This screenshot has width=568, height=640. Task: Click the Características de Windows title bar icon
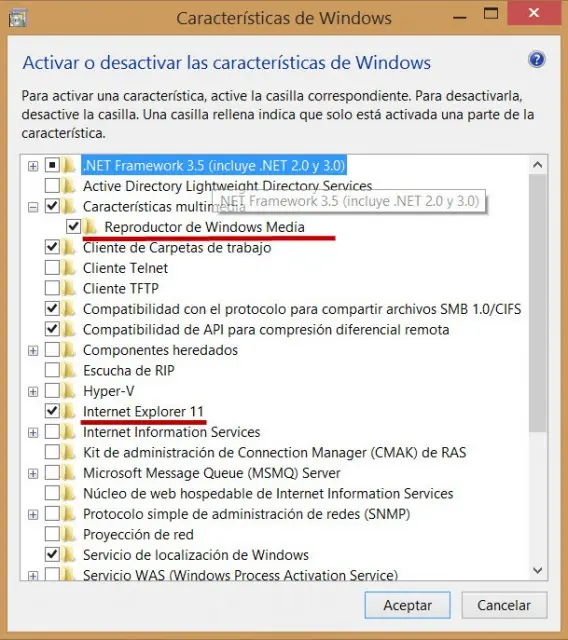18,19
